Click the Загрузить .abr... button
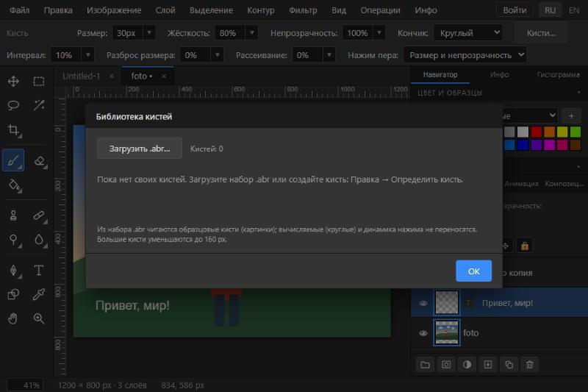This screenshot has width=588, height=392. [x=140, y=149]
